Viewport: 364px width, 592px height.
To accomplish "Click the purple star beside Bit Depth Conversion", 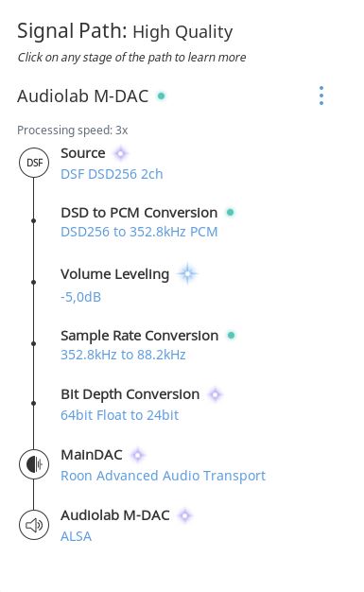I will (x=216, y=394).
